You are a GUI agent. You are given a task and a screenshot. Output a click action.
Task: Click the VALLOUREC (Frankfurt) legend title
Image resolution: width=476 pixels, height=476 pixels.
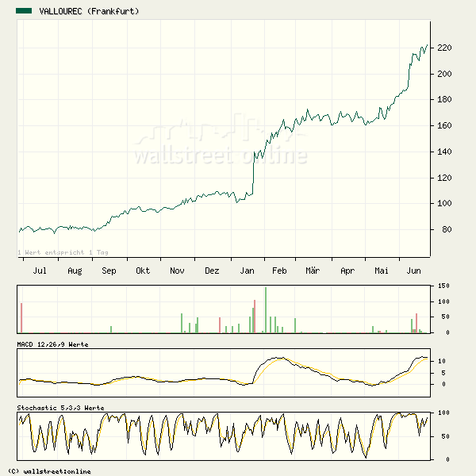tap(89, 11)
